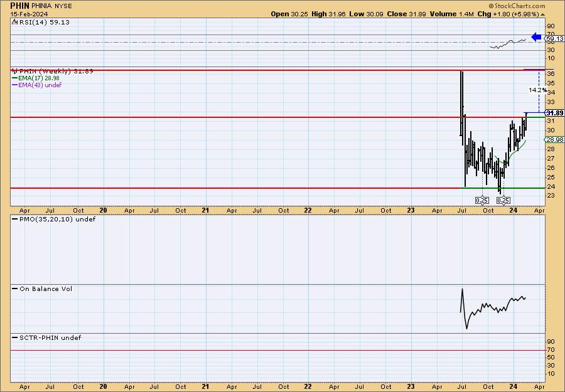Click the green EMA(17) 28.98 legend entry
This screenshot has width=565, height=392.
[36, 78]
